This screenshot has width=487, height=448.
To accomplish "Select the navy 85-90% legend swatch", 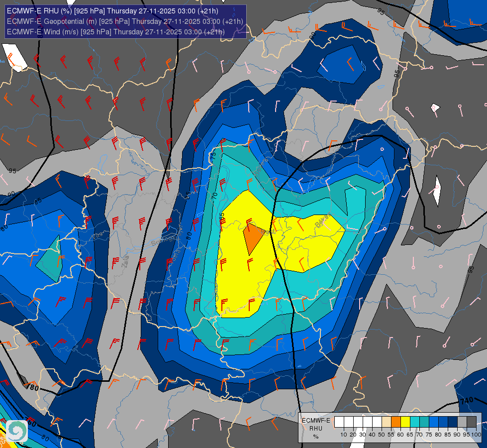I will [x=453, y=422].
